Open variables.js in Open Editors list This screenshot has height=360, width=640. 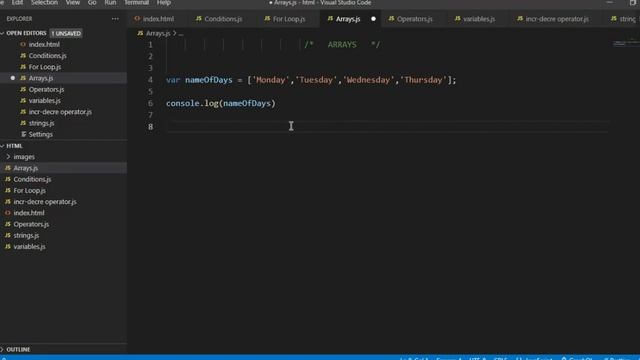click(x=44, y=100)
